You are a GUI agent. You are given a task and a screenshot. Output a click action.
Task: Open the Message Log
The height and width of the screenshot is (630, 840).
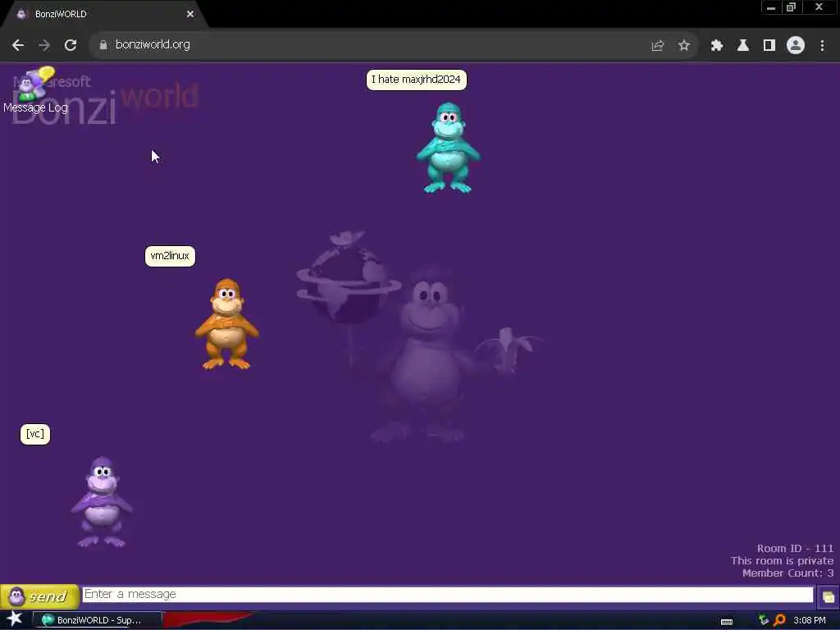35,91
